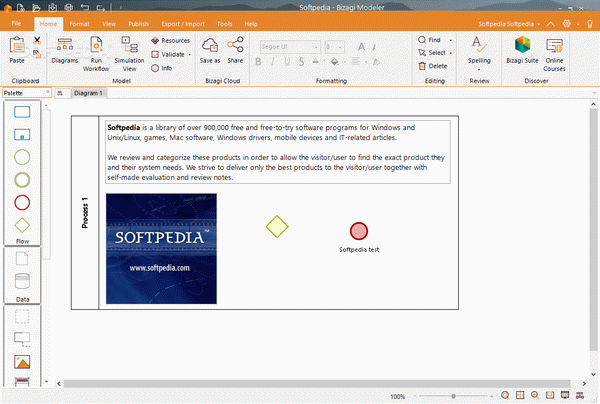Click the grid view icon in the status bar
This screenshot has height=404, width=600.
tap(520, 395)
